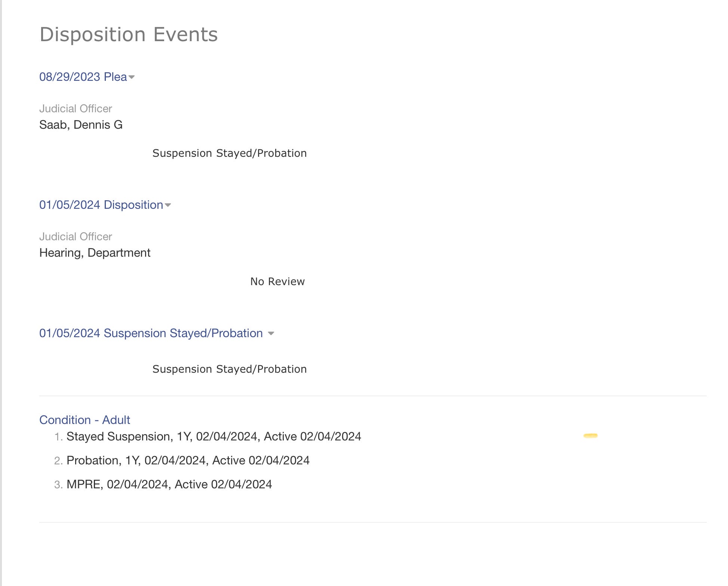This screenshot has width=728, height=586.
Task: Click the No Review disposition text
Action: click(x=277, y=281)
